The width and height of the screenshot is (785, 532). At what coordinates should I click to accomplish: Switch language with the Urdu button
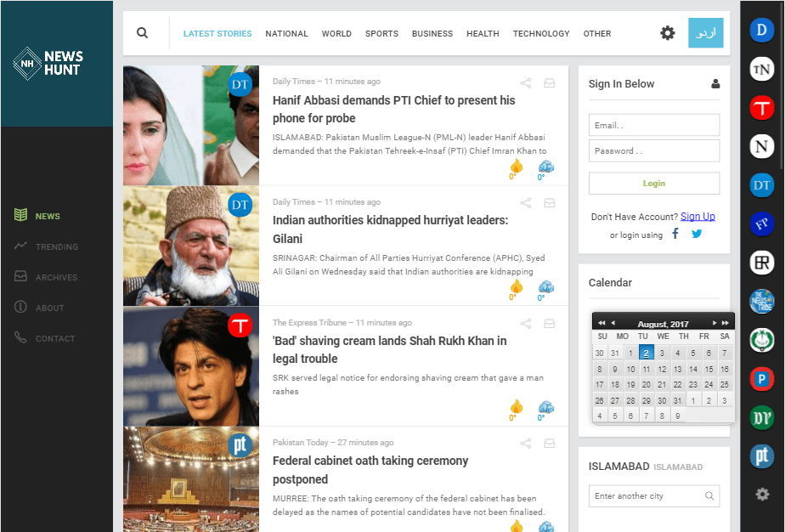(705, 33)
